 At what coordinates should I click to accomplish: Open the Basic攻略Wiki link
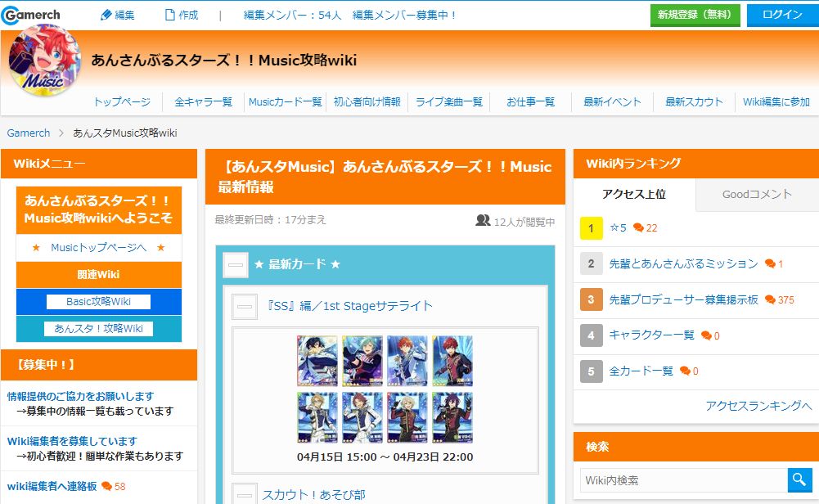[x=98, y=301]
